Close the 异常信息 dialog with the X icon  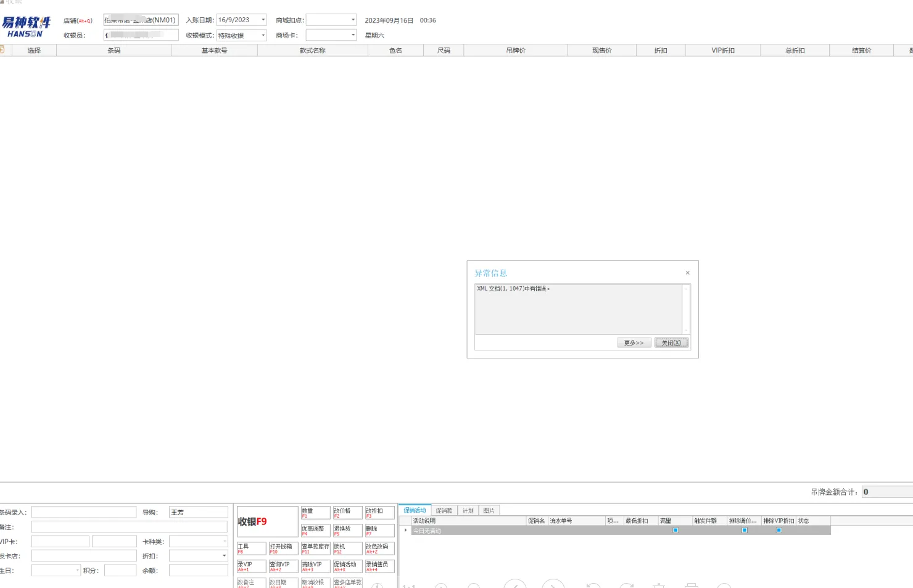point(687,273)
